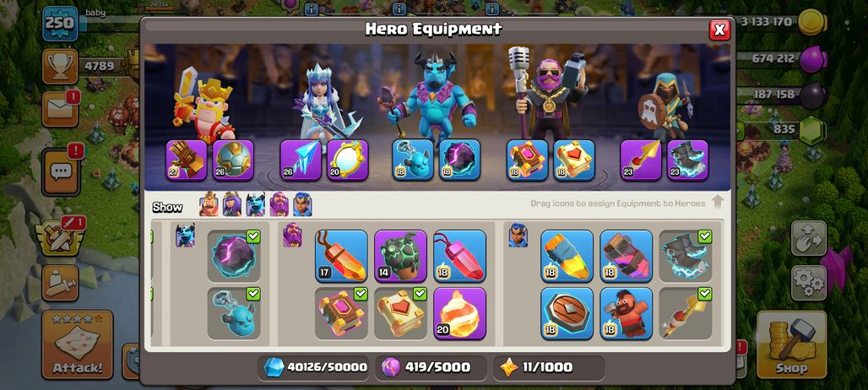The width and height of the screenshot is (868, 390).
Task: Toggle Barbarian King filter in Show row
Action: point(209,204)
